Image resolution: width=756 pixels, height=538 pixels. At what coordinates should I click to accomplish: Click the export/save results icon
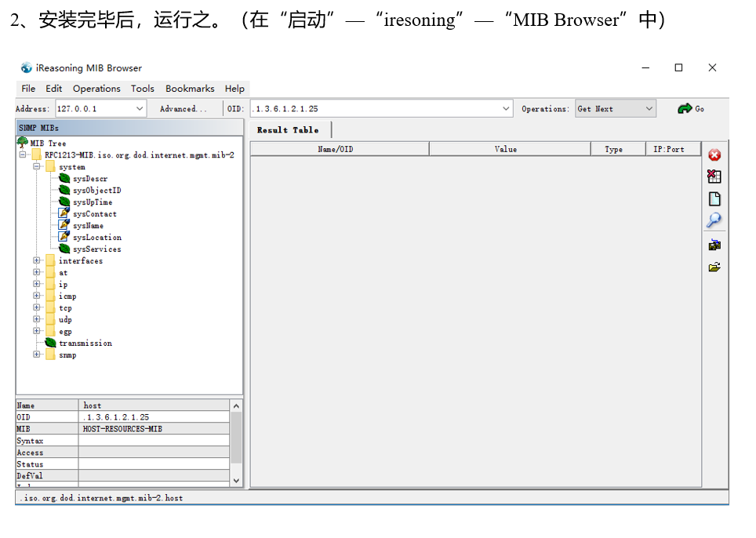point(714,244)
